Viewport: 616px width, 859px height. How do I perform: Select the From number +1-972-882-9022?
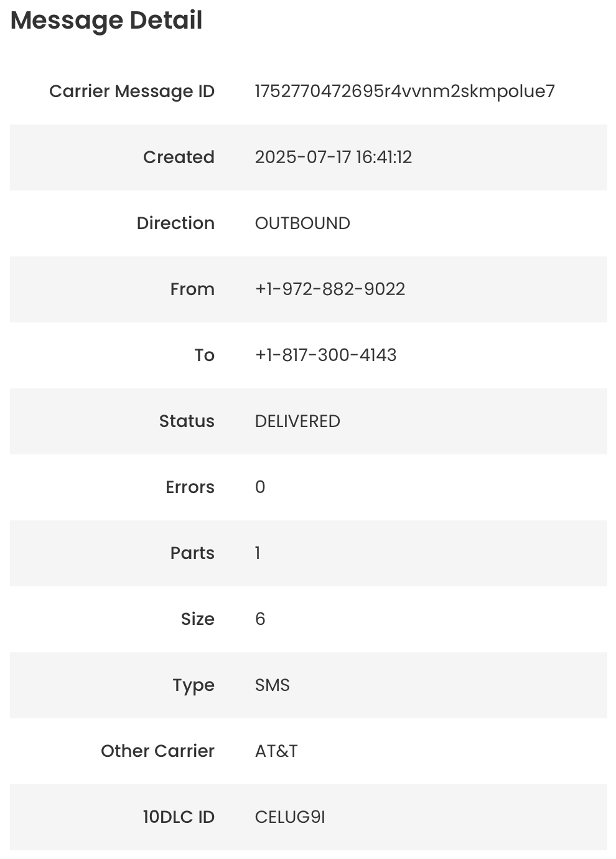pyautogui.click(x=330, y=289)
